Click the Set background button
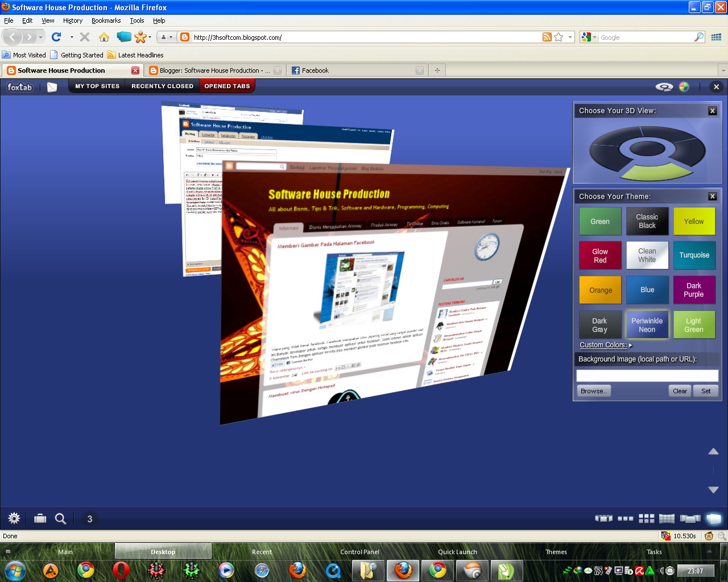This screenshot has width=728, height=582. coord(706,391)
